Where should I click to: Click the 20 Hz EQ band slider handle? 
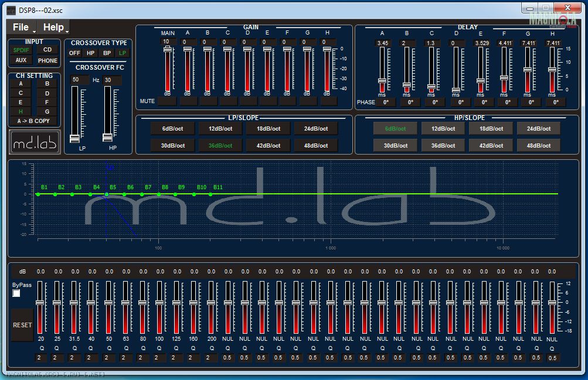click(40, 303)
